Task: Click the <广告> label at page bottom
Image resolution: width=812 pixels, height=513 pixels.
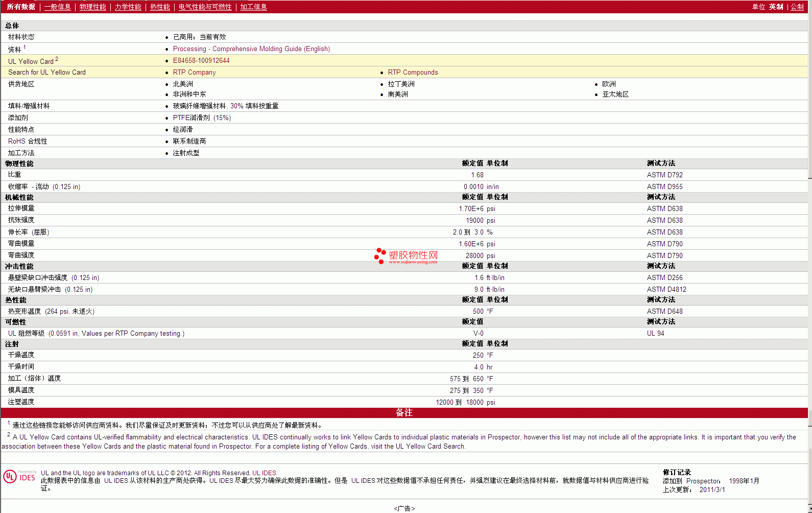Action: click(x=404, y=508)
